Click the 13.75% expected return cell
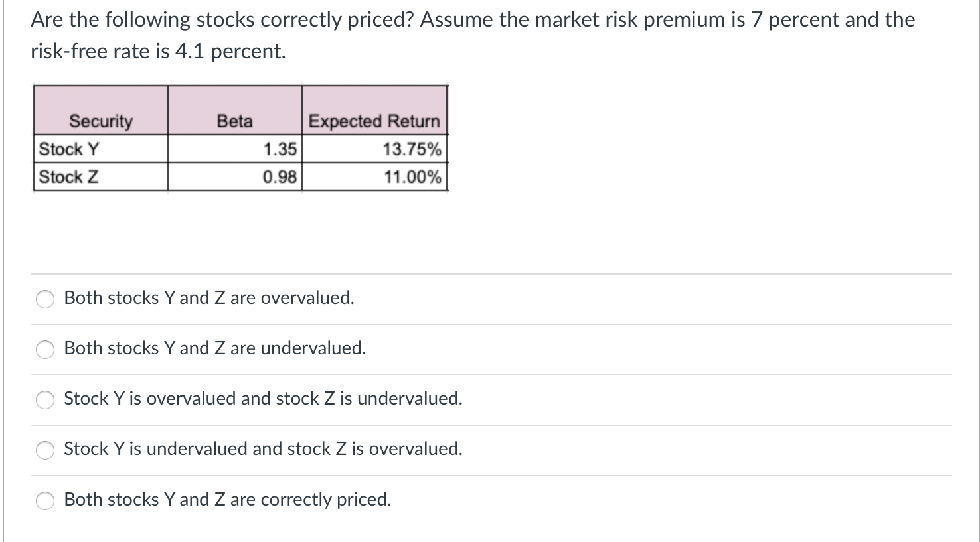 [412, 149]
